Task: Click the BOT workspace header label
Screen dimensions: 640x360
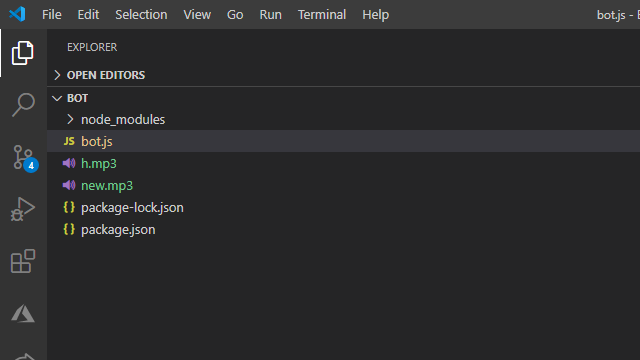Action: (78, 98)
